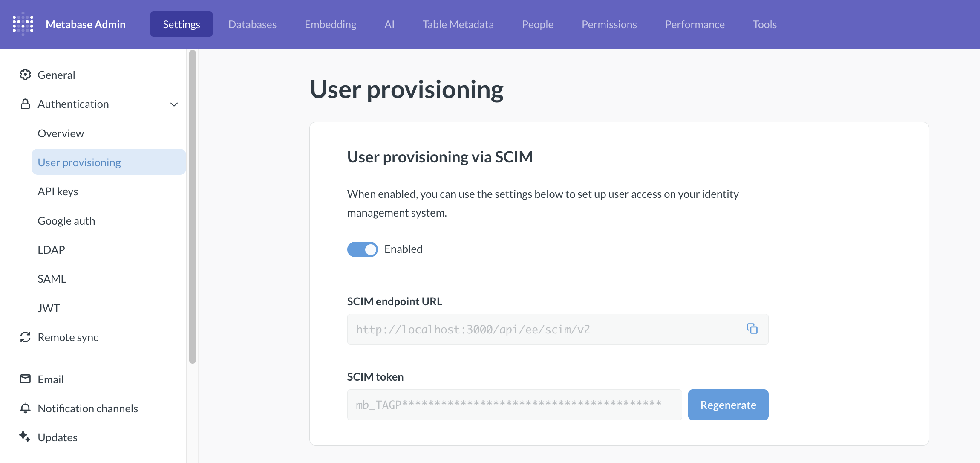The image size is (980, 463).
Task: Click the sidebar vertical scrollbar
Action: click(193, 207)
